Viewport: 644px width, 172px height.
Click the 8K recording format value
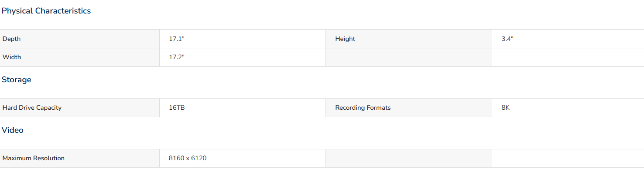506,108
